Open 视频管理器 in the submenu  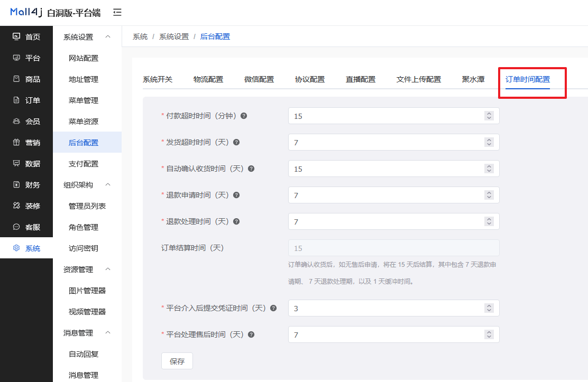(87, 312)
